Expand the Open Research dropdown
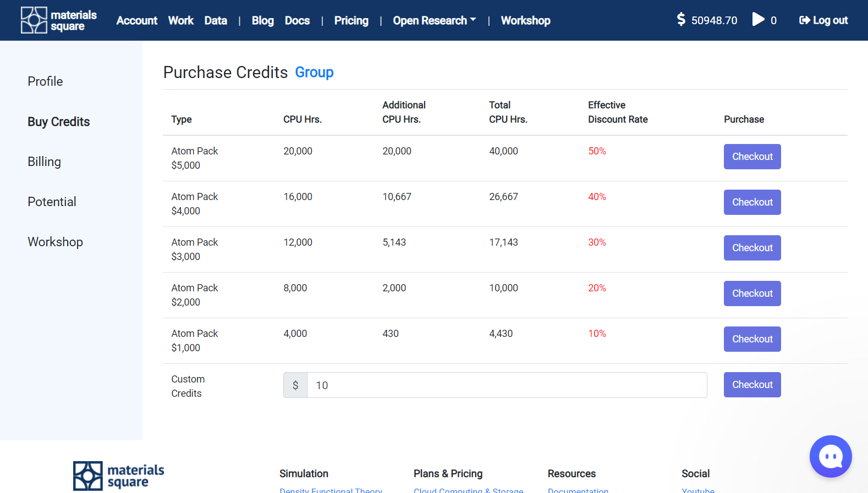This screenshot has height=493, width=868. 435,20
